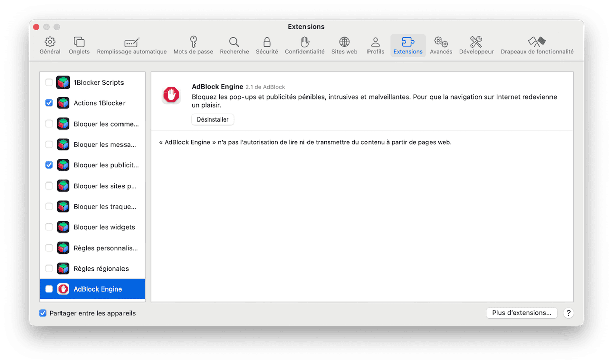The width and height of the screenshot is (613, 364).
Task: Uncheck Partager entre les appareils
Action: coord(43,313)
